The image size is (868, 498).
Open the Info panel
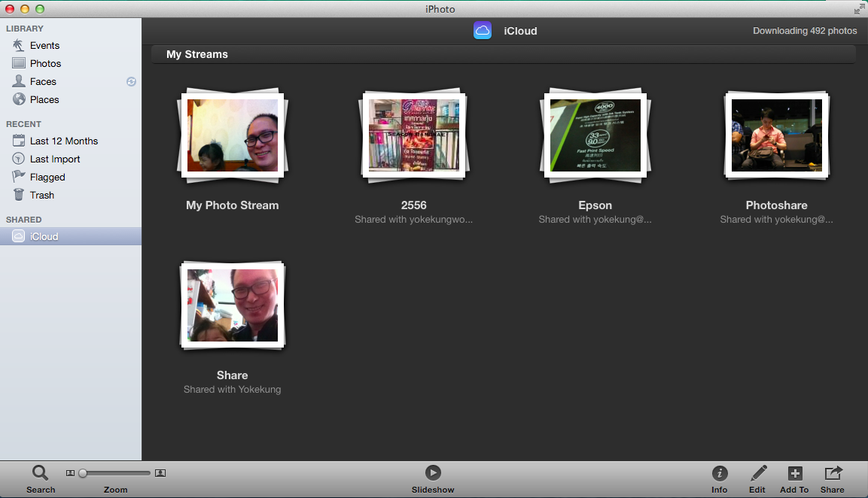coord(720,479)
